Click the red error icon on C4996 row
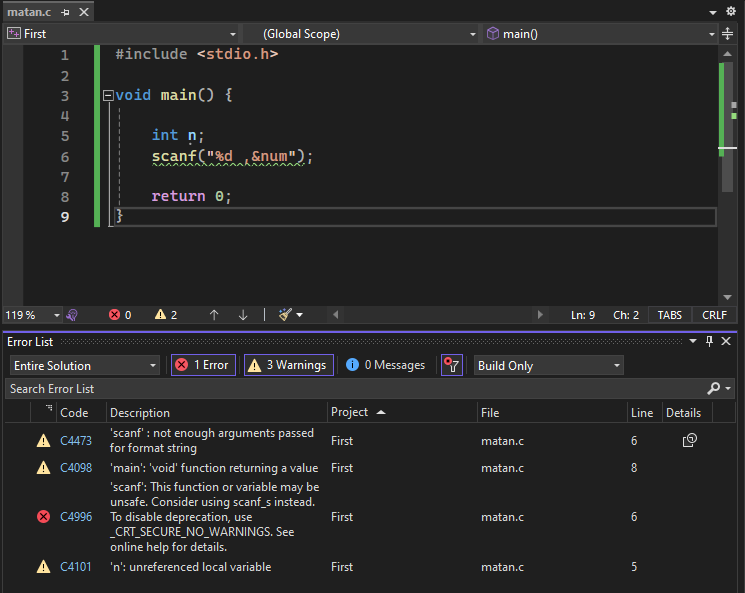 coord(44,516)
